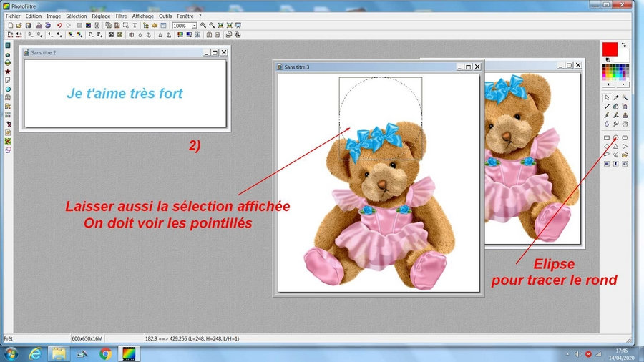Click the Windows Start button
The image size is (644, 362).
click(11, 353)
